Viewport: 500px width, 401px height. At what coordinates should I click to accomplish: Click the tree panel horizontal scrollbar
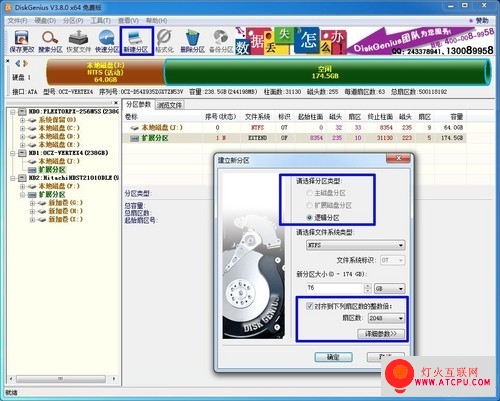pos(61,379)
